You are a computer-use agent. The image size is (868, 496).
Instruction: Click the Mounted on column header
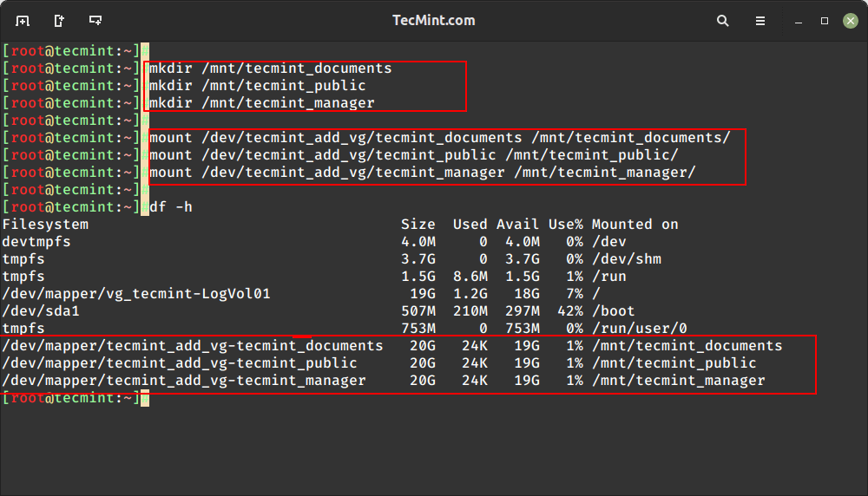click(x=635, y=225)
